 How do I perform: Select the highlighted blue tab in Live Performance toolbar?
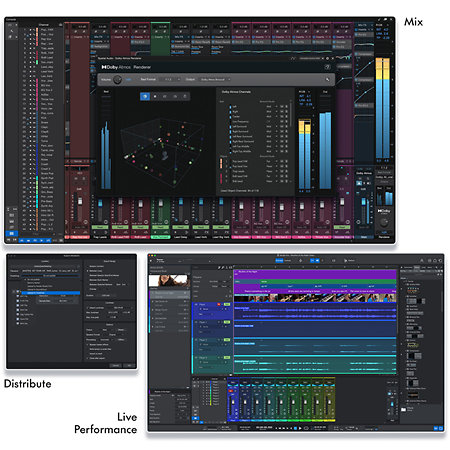coord(279,260)
